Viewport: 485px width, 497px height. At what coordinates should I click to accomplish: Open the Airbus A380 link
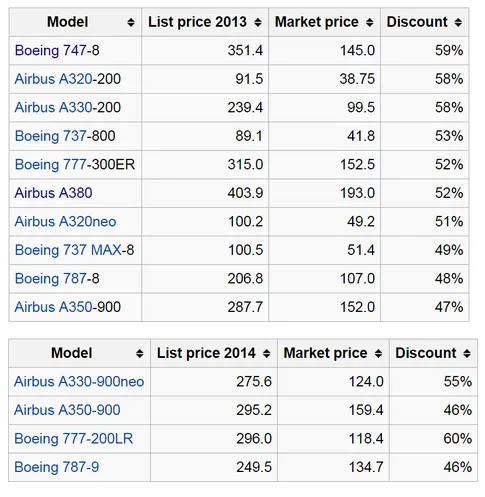[53, 193]
